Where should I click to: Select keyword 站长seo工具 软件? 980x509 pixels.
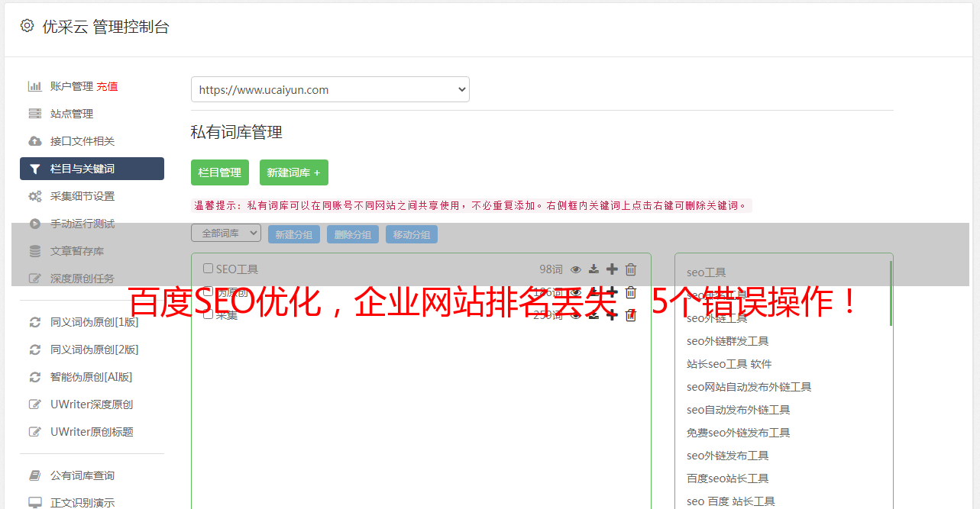[729, 364]
